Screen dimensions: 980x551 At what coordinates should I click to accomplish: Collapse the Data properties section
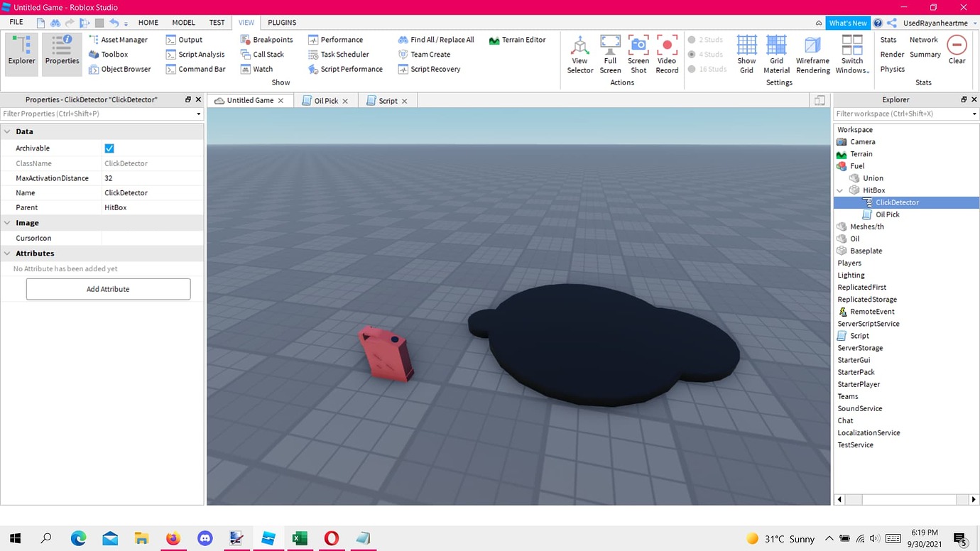coord(7,131)
